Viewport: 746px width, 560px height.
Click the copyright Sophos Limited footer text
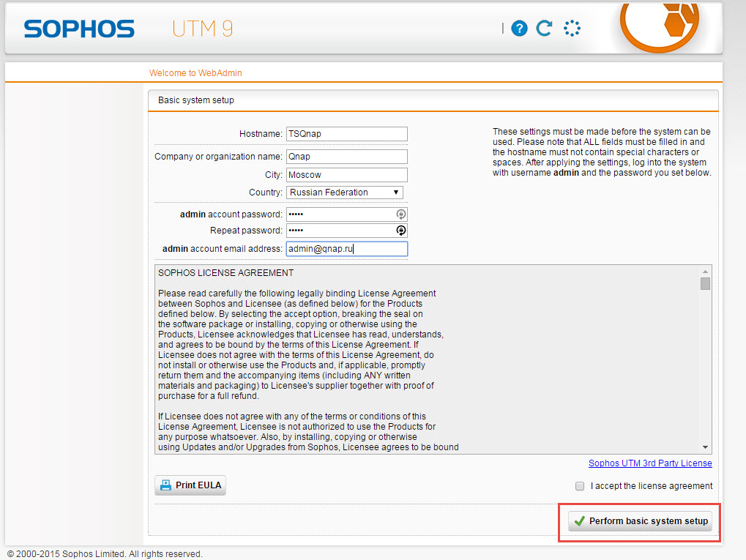[x=105, y=554]
